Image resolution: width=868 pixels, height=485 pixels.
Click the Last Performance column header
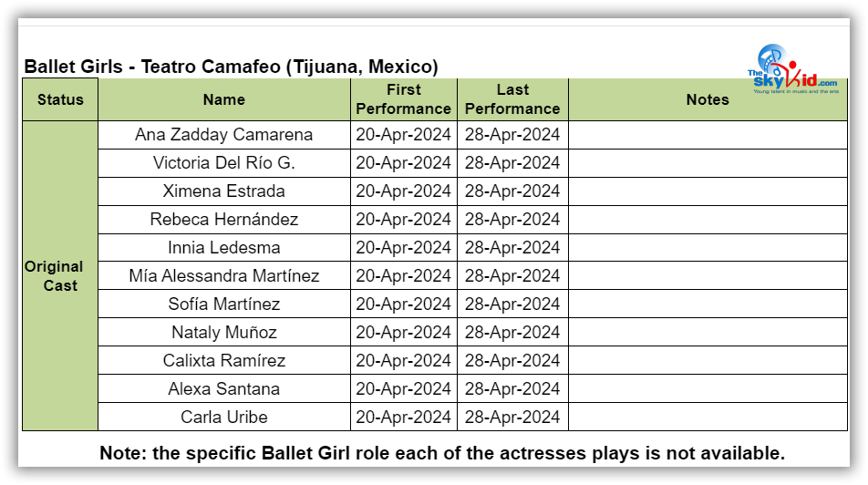(x=512, y=99)
